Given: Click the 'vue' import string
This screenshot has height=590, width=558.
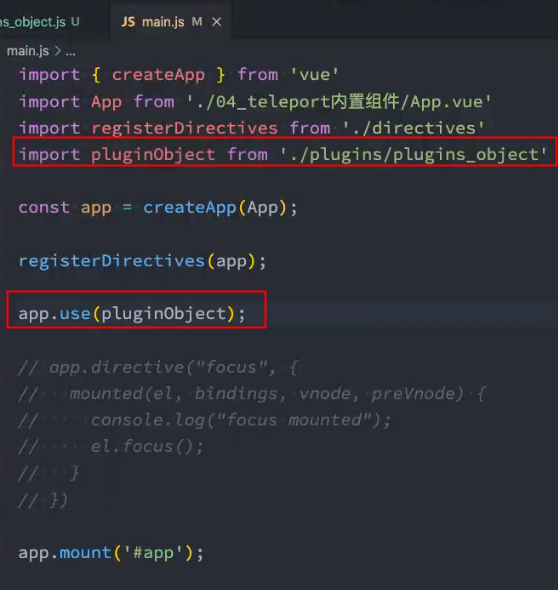Looking at the screenshot, I should pos(314,75).
